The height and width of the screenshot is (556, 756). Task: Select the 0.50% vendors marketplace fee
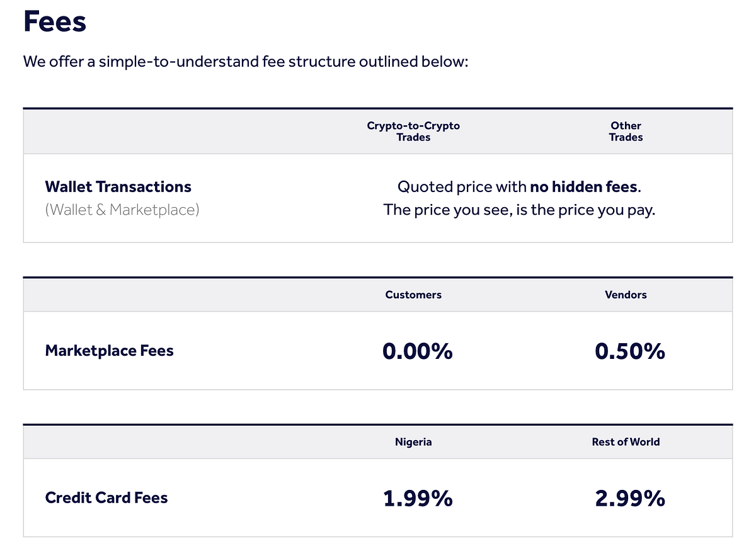629,351
